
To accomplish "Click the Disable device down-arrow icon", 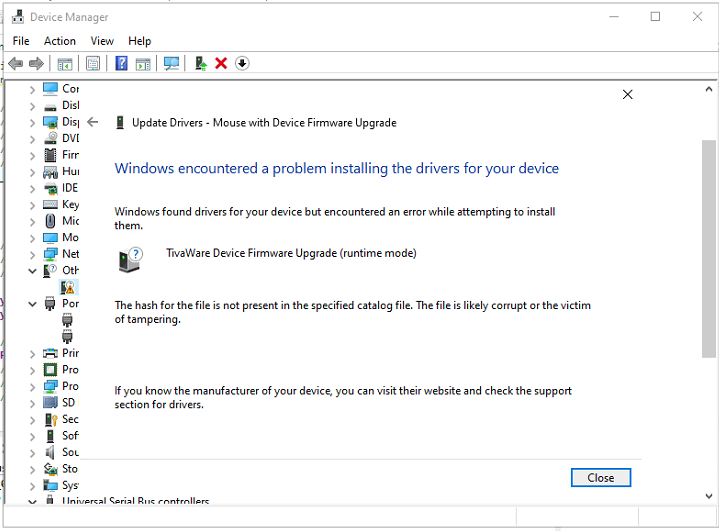I will tap(242, 63).
